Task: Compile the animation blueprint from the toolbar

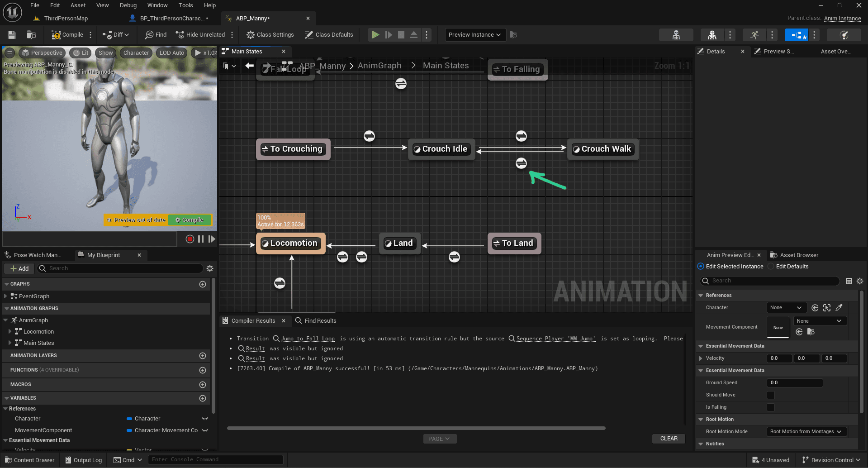Action: click(67, 35)
